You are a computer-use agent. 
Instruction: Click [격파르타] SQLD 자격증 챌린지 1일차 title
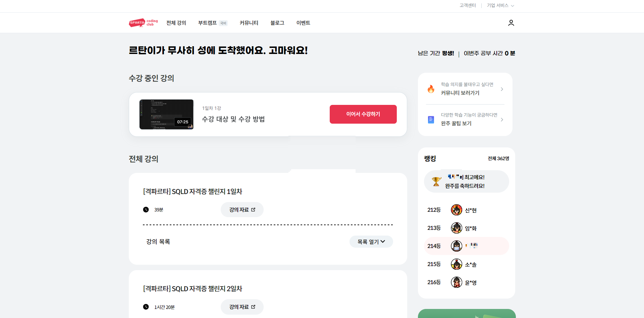(193, 191)
